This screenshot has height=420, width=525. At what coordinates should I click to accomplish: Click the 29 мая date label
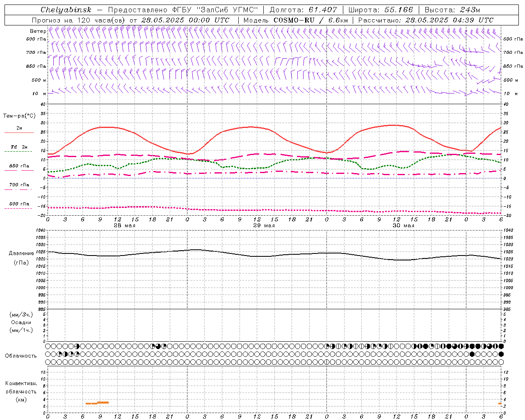[x=264, y=226]
